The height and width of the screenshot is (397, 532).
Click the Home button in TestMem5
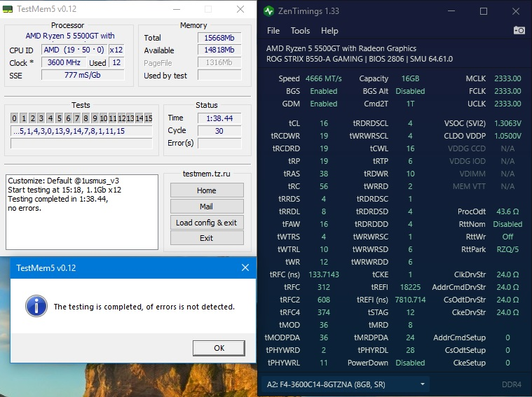pyautogui.click(x=207, y=190)
